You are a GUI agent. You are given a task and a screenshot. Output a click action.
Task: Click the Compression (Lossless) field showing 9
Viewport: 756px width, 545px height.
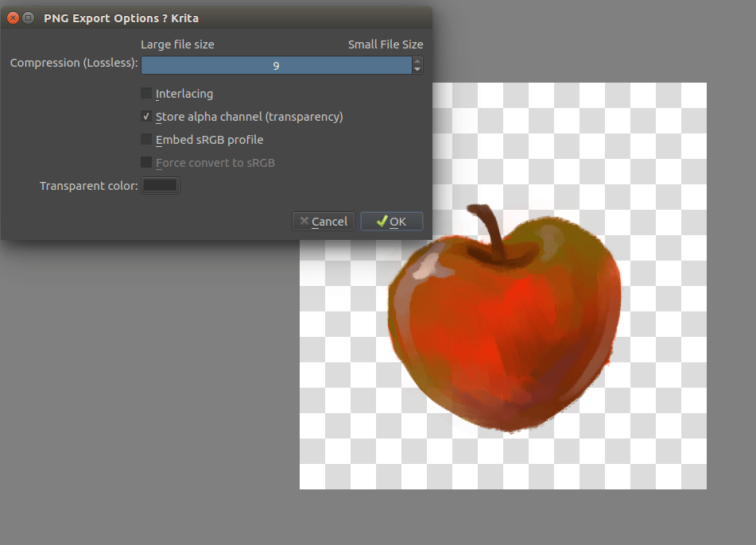point(276,65)
